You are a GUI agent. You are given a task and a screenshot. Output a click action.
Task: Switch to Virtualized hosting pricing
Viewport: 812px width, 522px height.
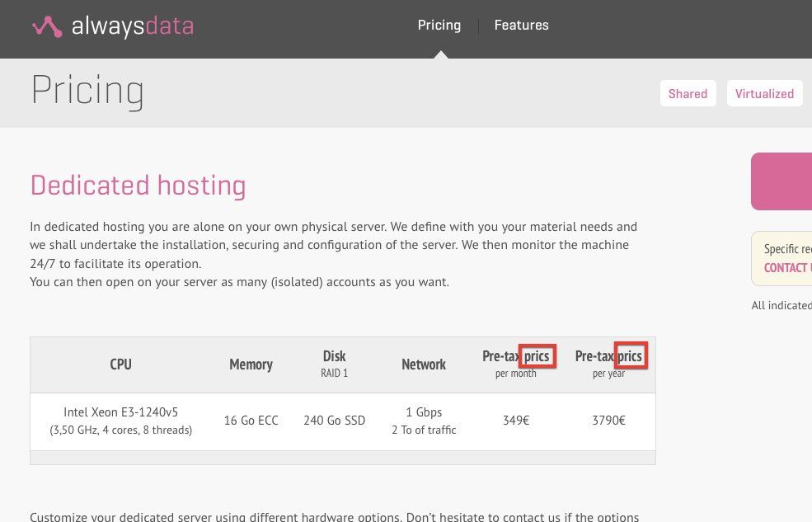[764, 93]
